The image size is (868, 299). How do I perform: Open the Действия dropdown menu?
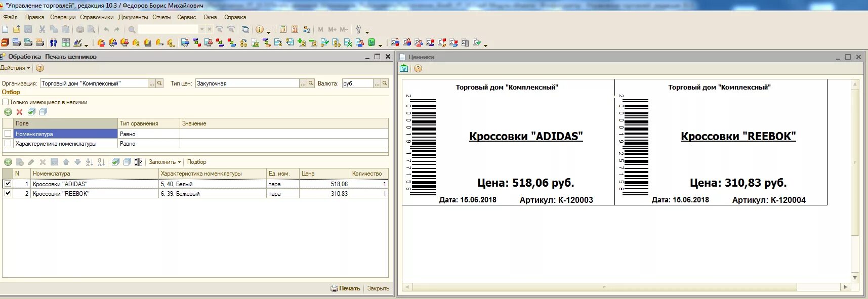(x=15, y=68)
